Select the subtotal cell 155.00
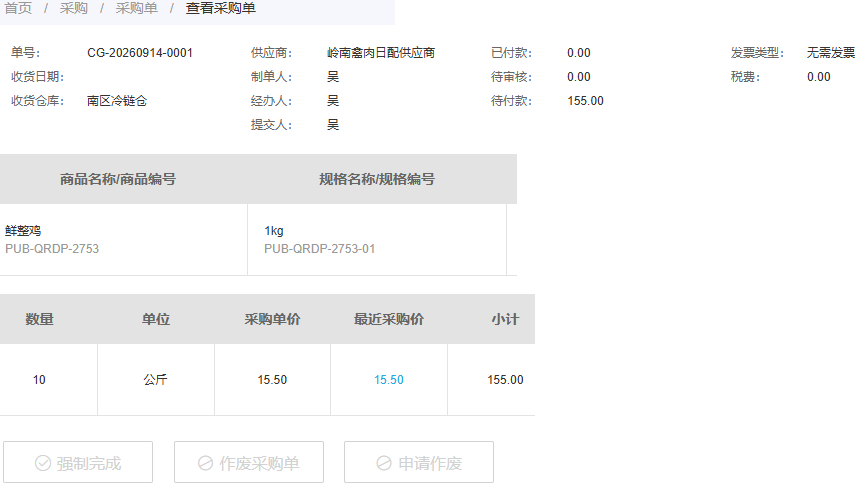 [x=505, y=380]
